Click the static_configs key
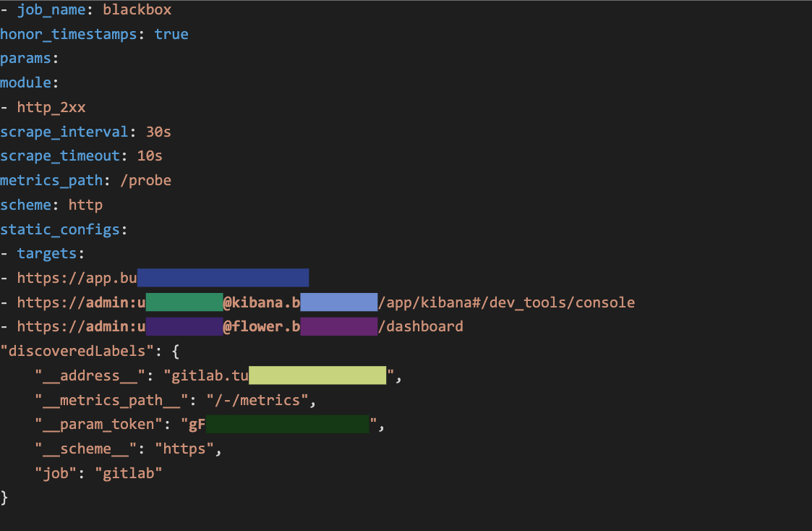 [x=60, y=230]
